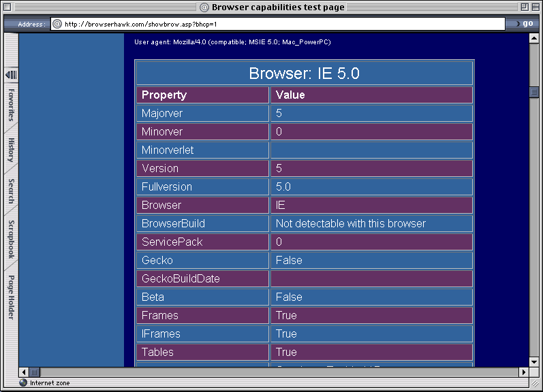Screen dimensions: 543x392
Task: Open the Page Holder explorer tab
Action: pyautogui.click(x=12, y=297)
